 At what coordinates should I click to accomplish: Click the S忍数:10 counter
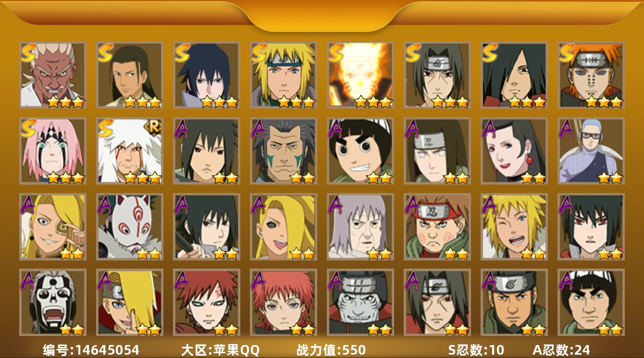tap(476, 350)
